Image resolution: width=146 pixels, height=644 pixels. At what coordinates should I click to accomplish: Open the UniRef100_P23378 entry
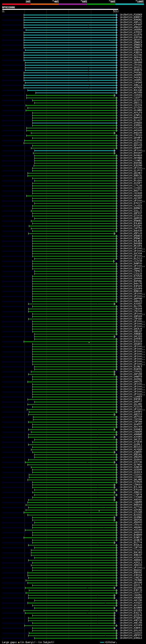point(131,407)
